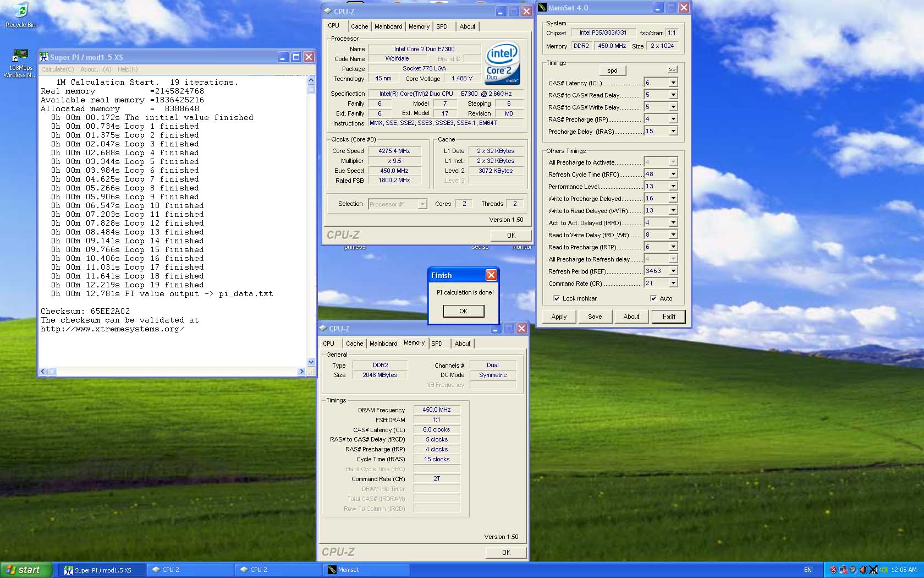The width and height of the screenshot is (924, 578).
Task: Switch to Cache tab in top CPU-Z
Action: pyautogui.click(x=359, y=26)
